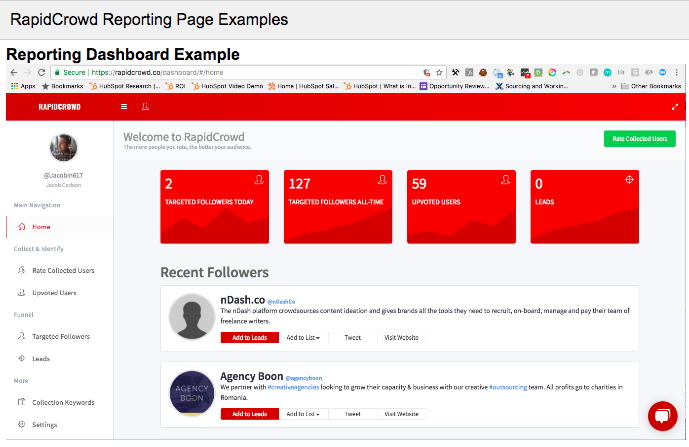Select Collection Keywords in sidebar
The image size is (689, 447).
click(x=63, y=402)
